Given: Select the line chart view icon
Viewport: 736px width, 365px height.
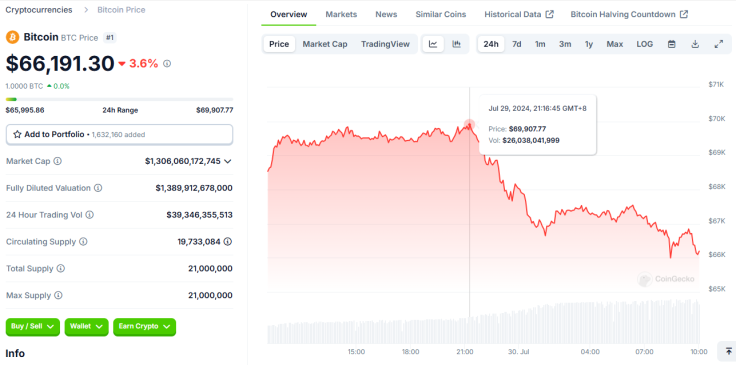Looking at the screenshot, I should click(433, 44).
